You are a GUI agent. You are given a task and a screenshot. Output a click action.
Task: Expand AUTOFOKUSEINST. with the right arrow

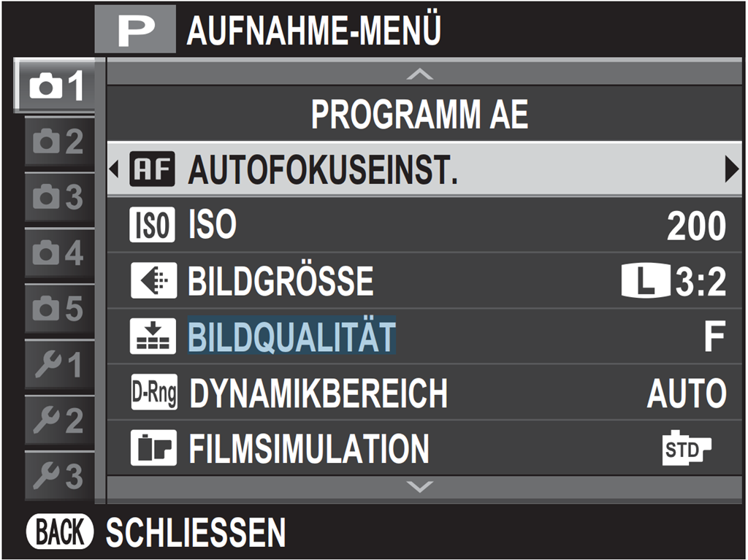(731, 169)
